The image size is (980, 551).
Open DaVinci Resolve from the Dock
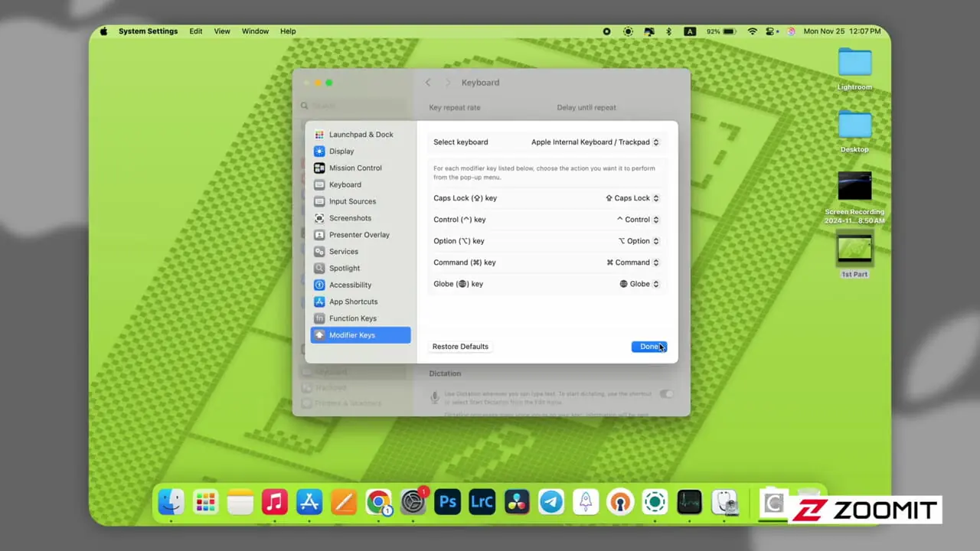(517, 502)
